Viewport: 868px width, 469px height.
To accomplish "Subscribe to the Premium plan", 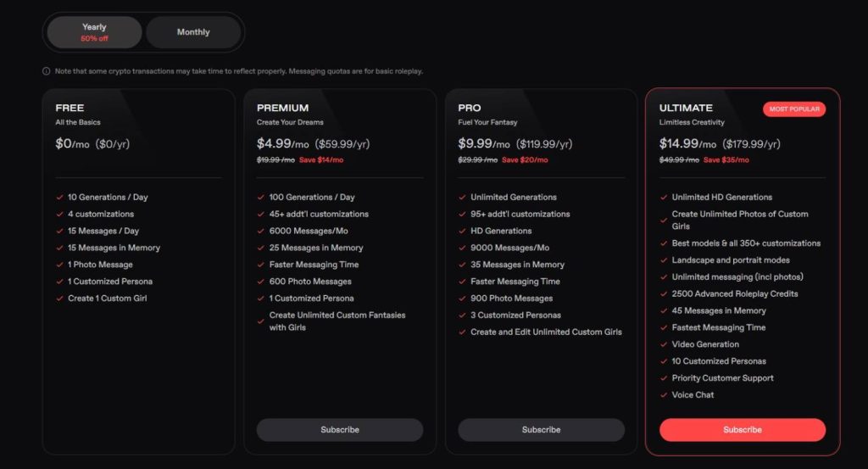I will (x=339, y=430).
